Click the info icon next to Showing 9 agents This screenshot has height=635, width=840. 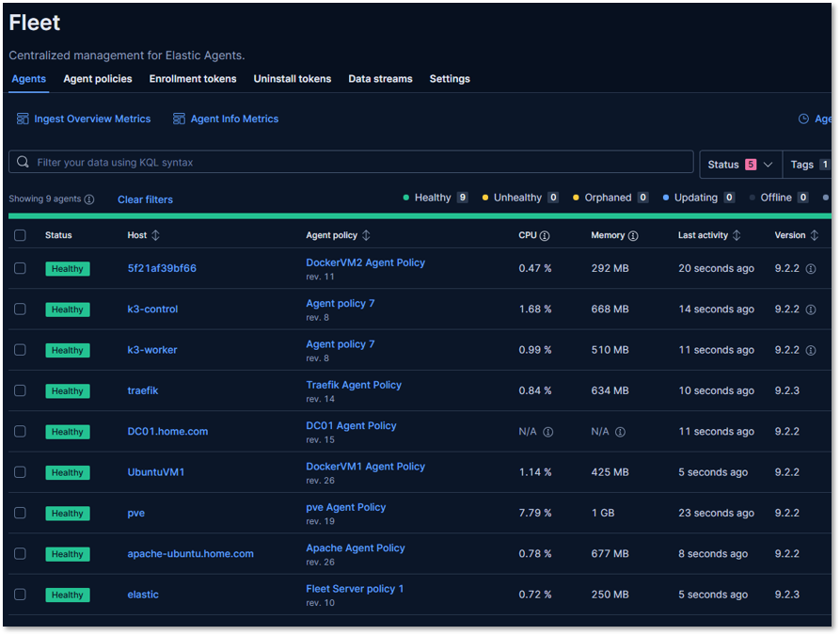(x=88, y=198)
